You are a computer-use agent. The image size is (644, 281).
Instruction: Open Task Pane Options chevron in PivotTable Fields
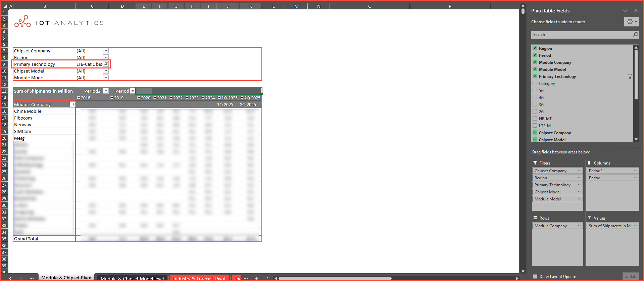[625, 11]
